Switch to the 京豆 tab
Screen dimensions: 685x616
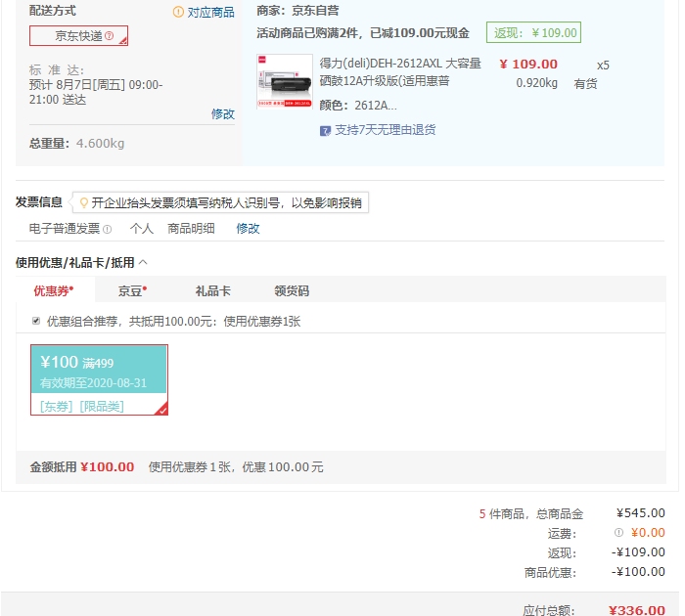(x=132, y=290)
